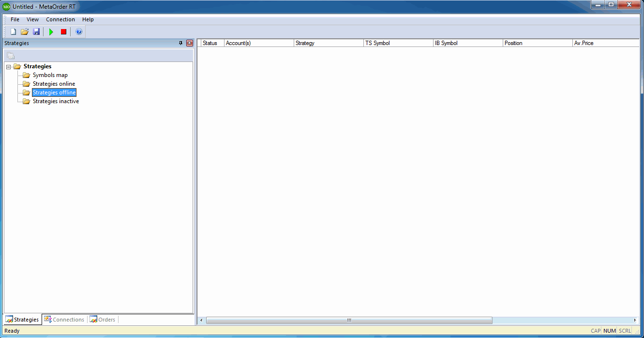This screenshot has height=338, width=644.
Task: Select the Strategies inactive folder
Action: (x=56, y=101)
